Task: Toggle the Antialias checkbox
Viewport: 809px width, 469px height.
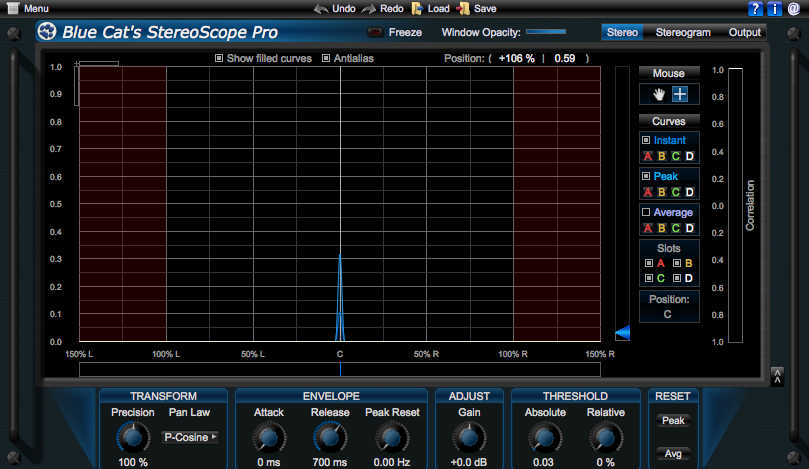Action: pyautogui.click(x=326, y=58)
